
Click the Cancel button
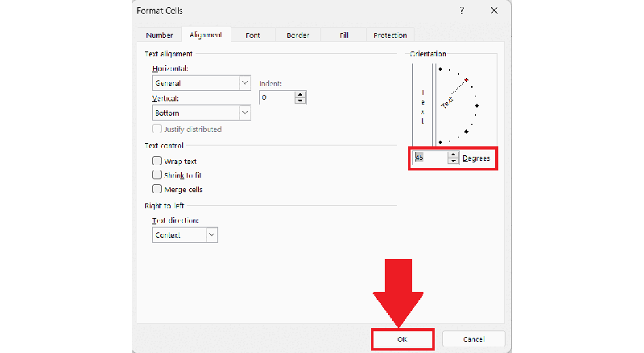point(473,339)
